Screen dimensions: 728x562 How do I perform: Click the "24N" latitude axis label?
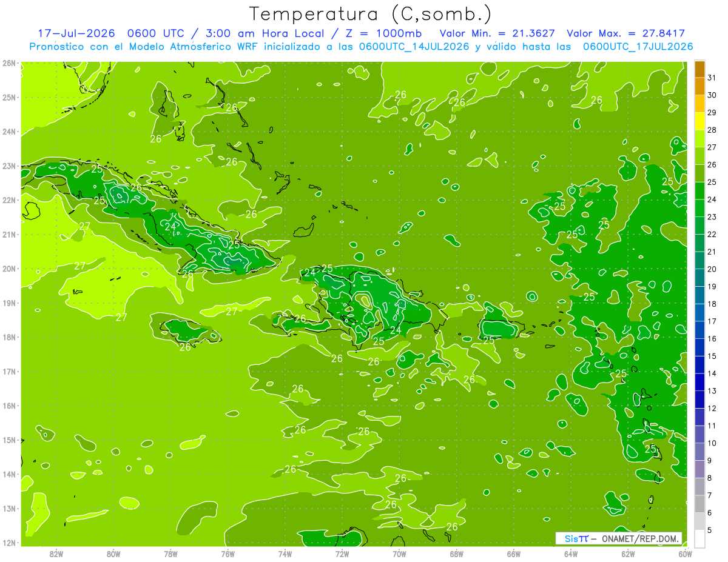click(x=9, y=132)
